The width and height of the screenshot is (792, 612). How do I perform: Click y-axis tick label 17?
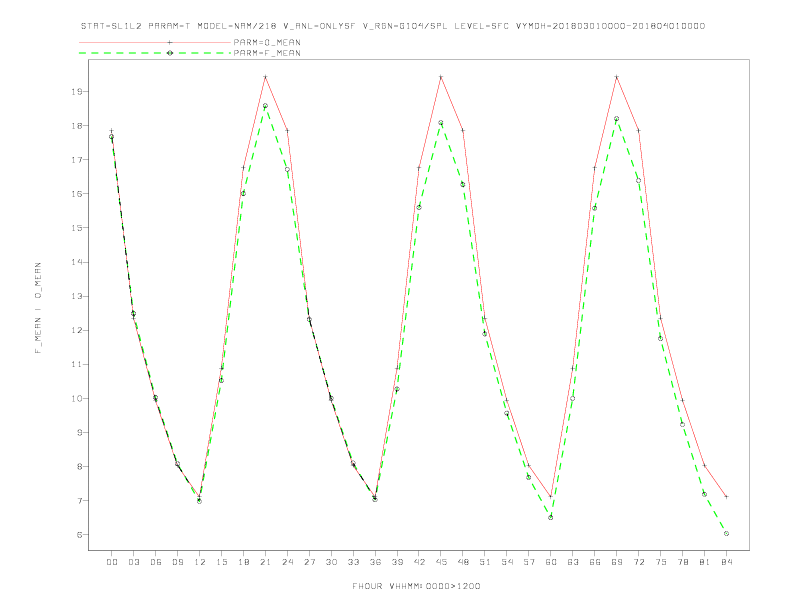pyautogui.click(x=77, y=160)
